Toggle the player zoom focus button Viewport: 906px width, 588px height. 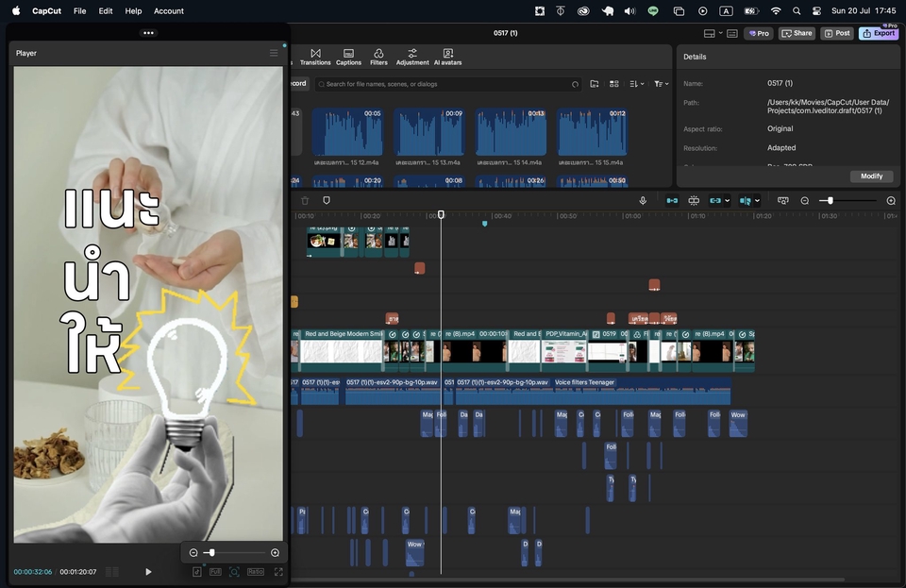(234, 571)
